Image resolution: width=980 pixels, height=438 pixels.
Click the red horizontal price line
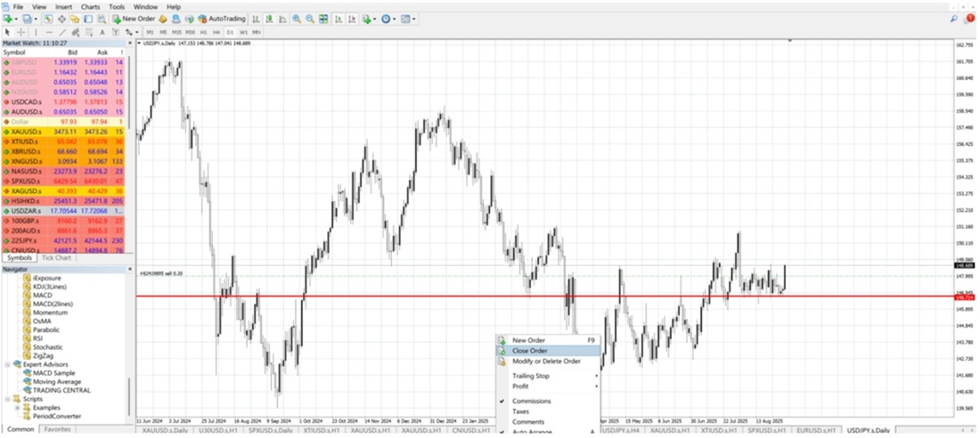(545, 296)
